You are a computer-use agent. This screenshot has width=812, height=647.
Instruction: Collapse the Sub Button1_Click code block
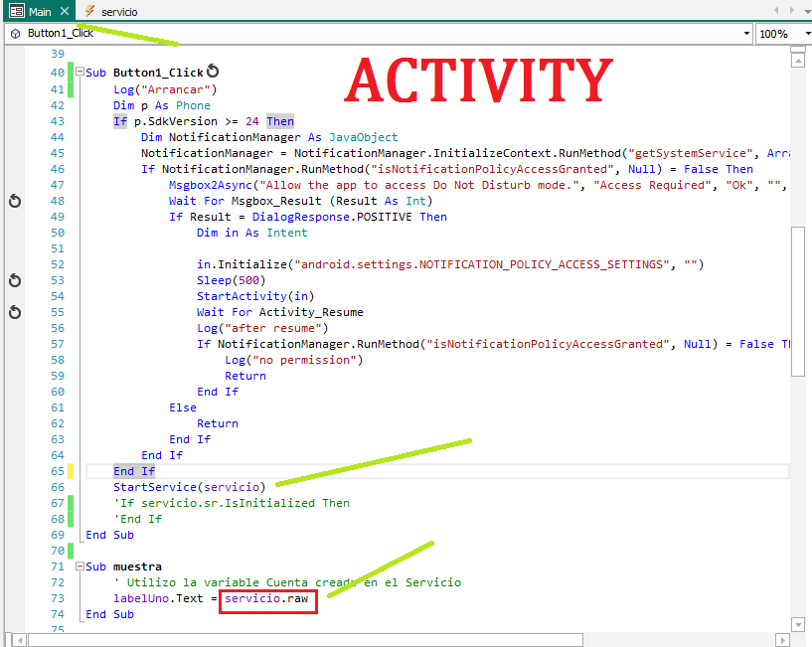(80, 72)
